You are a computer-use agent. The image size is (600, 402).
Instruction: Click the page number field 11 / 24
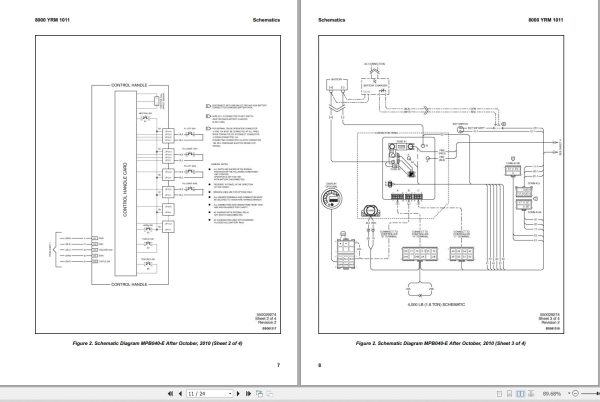tap(207, 394)
